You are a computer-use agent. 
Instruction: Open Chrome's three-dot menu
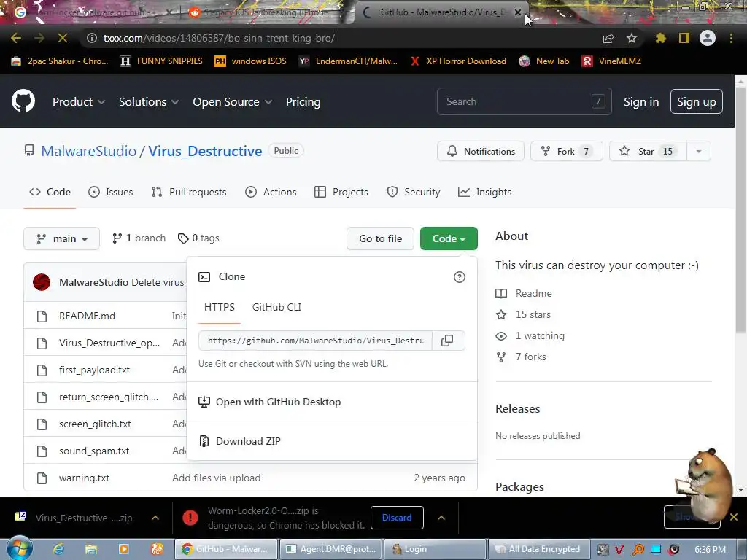731,38
